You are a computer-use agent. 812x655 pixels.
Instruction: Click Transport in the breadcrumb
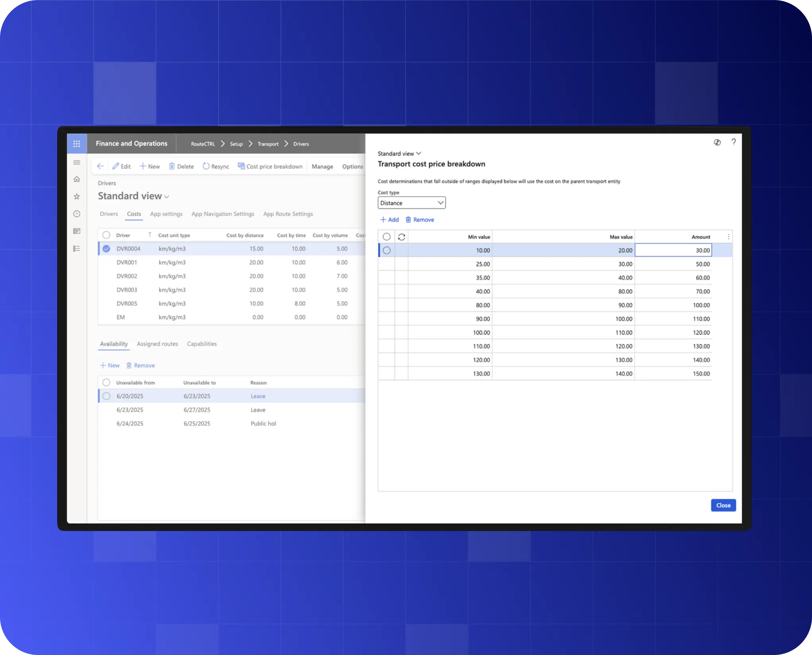[x=268, y=144]
